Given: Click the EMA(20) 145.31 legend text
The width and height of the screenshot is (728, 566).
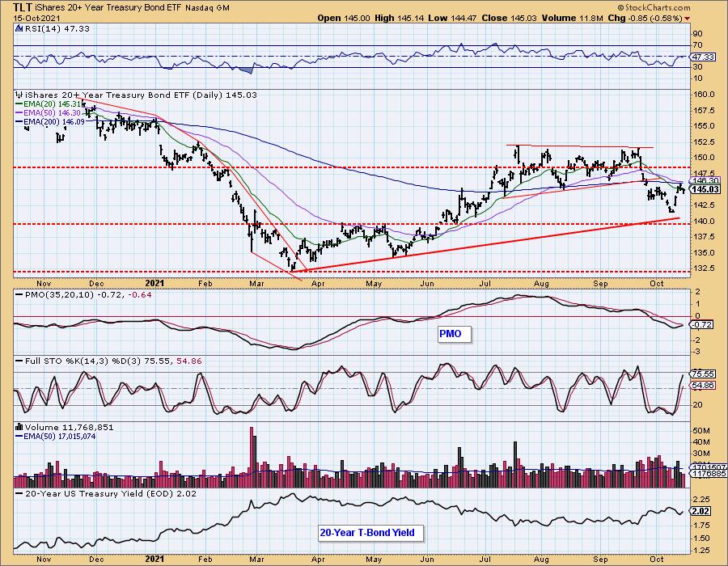Looking at the screenshot, I should pos(52,104).
